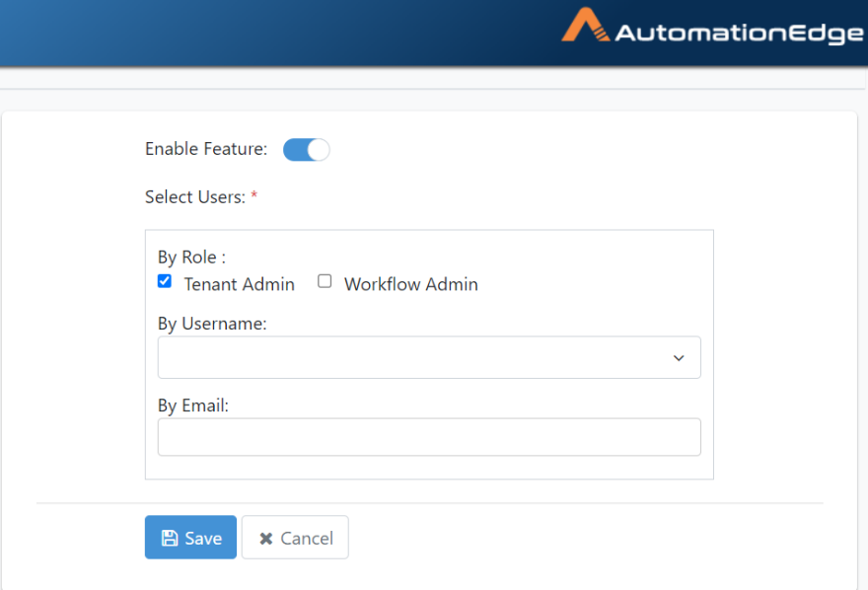868x590 pixels.
Task: Click the By Role heading
Action: pos(191,258)
